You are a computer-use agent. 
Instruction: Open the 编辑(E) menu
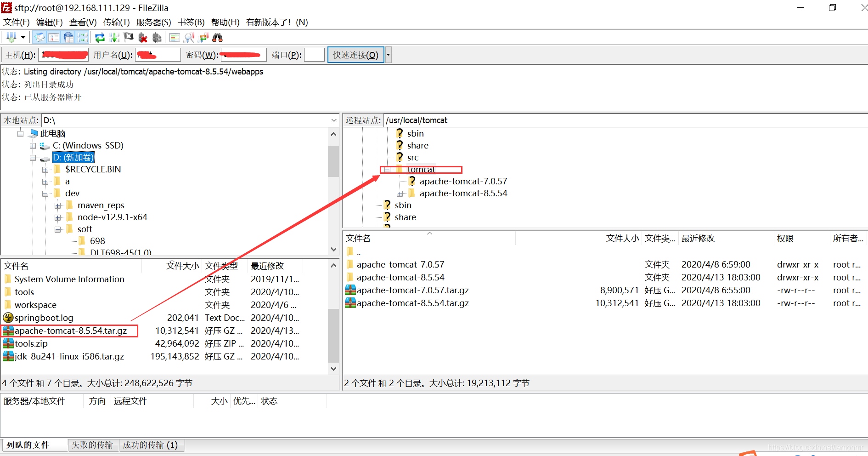49,22
